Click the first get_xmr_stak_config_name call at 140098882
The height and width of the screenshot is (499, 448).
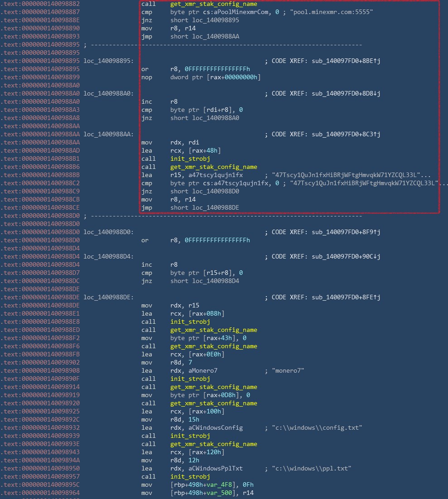click(x=213, y=4)
